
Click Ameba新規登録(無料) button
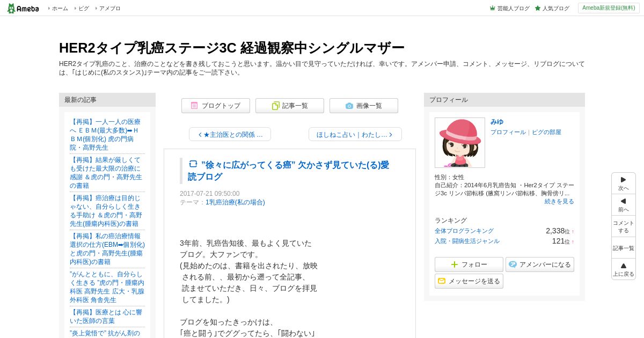(609, 8)
